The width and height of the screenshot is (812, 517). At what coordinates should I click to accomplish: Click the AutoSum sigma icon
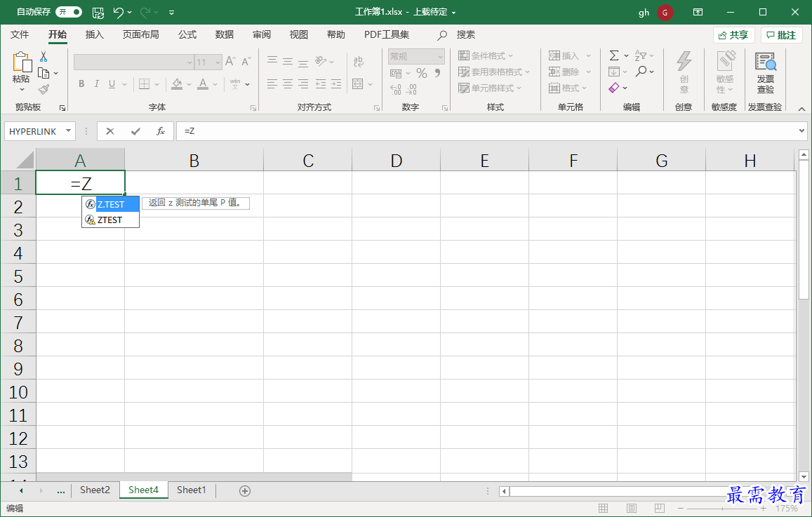coord(614,55)
